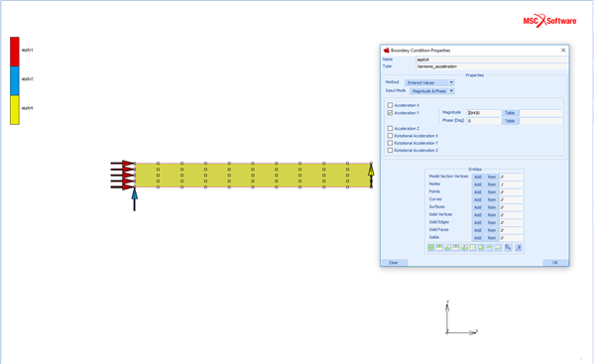Open the Input Mode Magnitude & Phase dropdown
Screen dimensions: 594x364
pos(432,91)
